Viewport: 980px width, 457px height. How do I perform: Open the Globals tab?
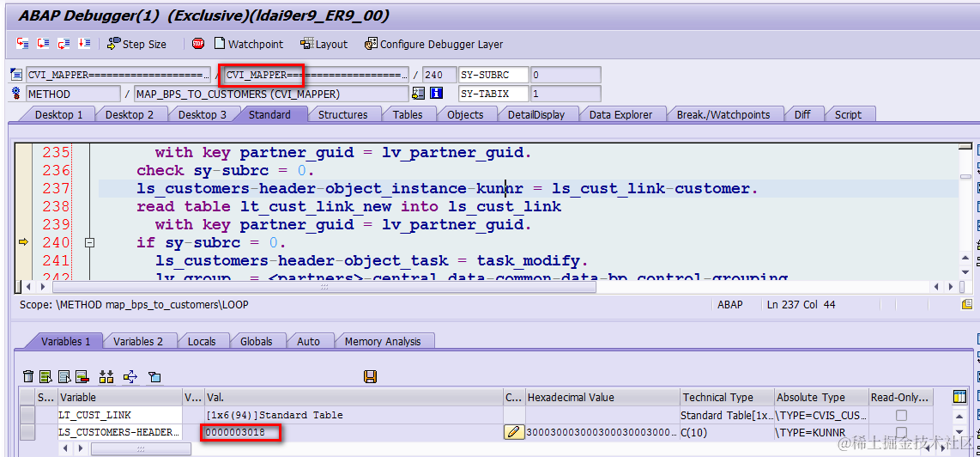tap(257, 342)
